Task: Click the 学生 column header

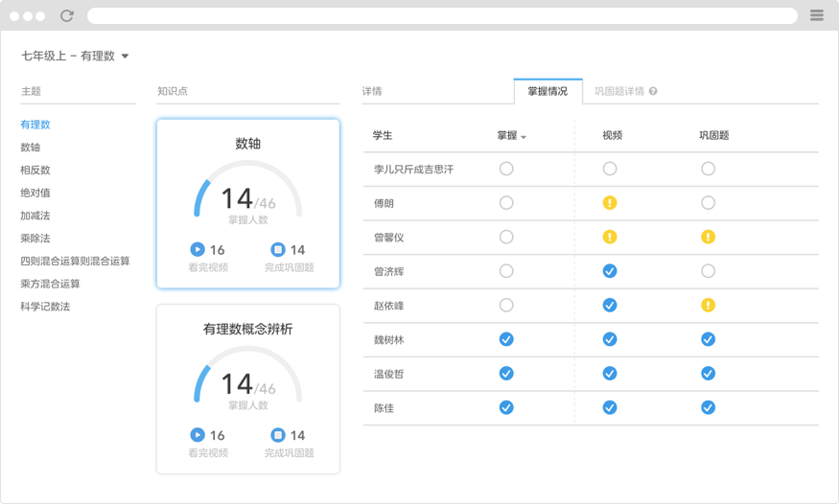Action: tap(383, 135)
